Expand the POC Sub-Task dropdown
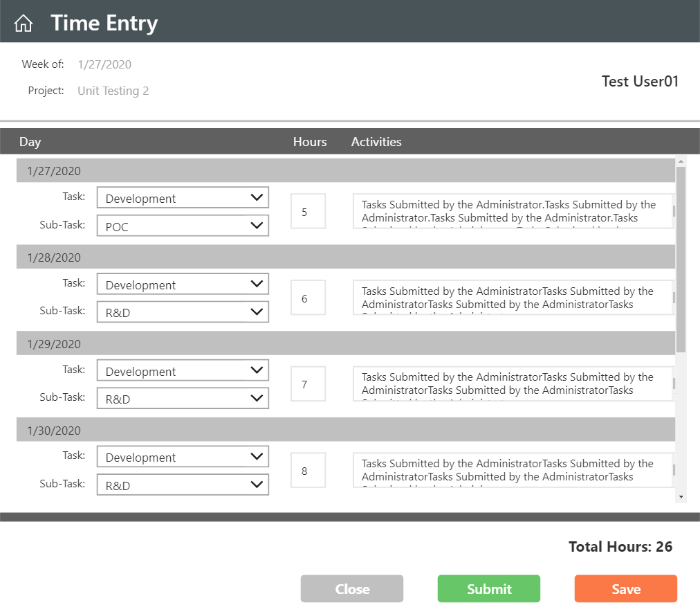 point(183,226)
